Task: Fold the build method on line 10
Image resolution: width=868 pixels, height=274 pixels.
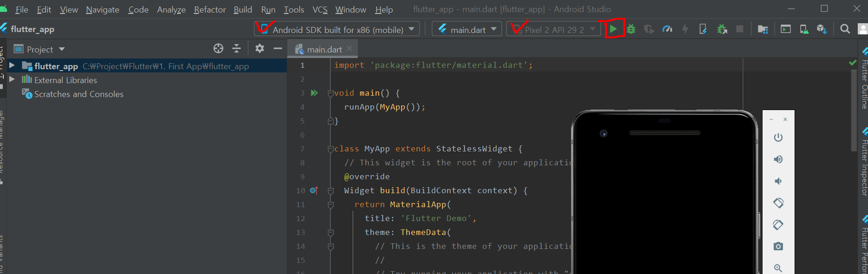Action: 330,191
